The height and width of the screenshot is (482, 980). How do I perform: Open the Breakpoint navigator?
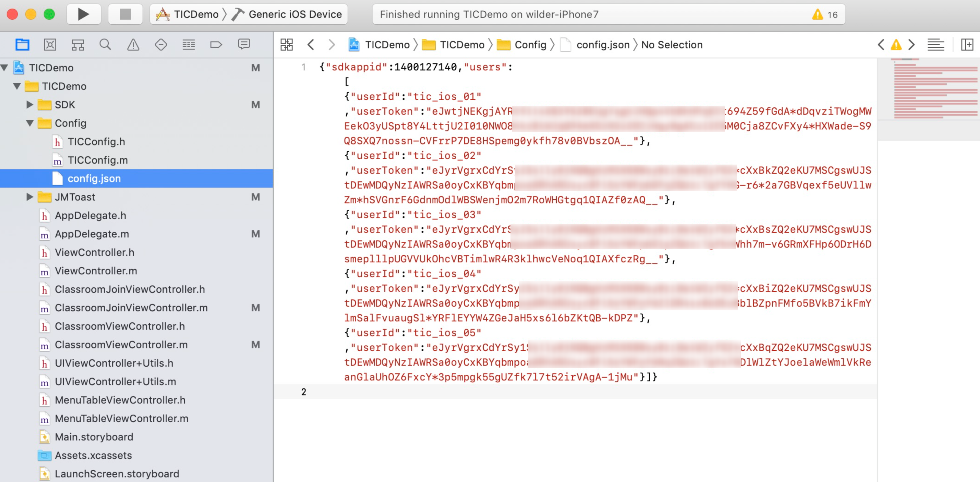point(216,45)
